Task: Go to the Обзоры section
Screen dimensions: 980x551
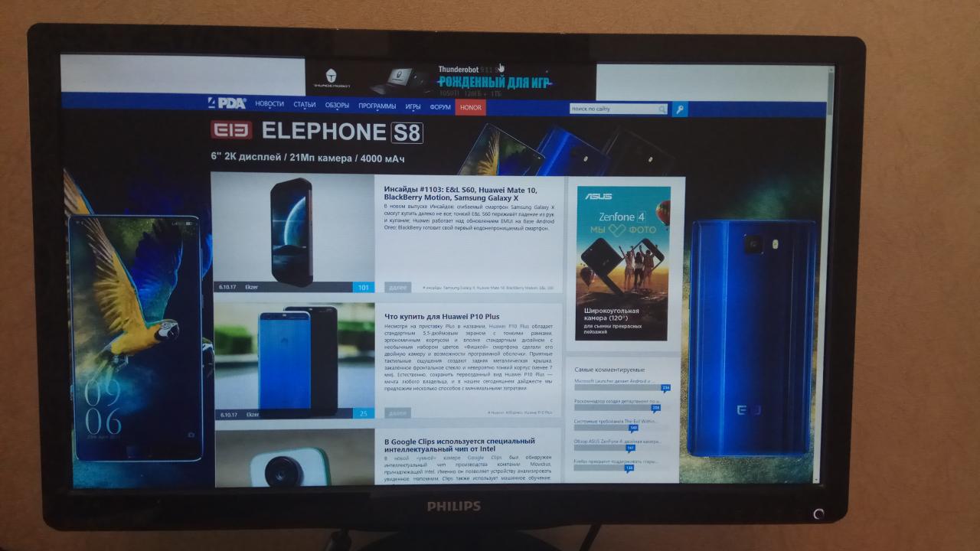Action: 337,106
